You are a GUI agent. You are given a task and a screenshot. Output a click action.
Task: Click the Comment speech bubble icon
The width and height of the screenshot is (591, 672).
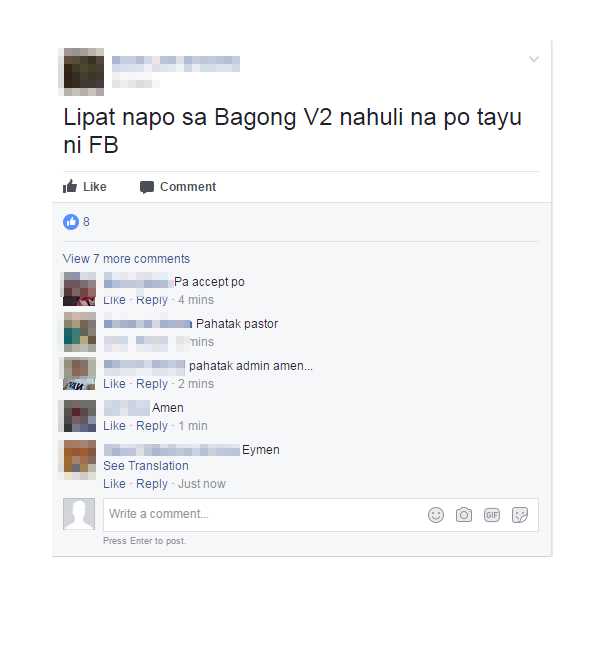click(147, 187)
